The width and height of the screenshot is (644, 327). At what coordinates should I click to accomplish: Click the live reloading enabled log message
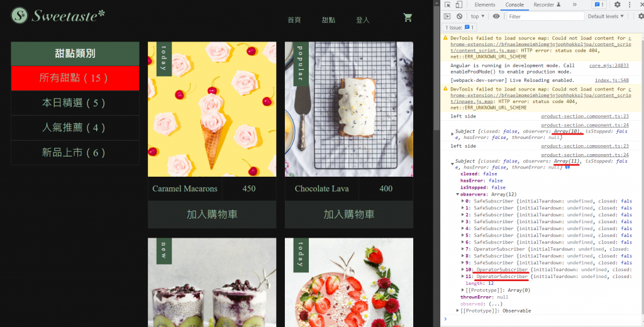[x=512, y=80]
